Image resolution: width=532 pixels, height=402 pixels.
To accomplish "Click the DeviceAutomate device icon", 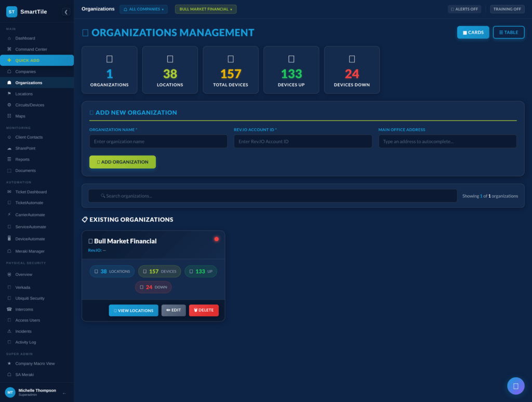I will 9,238.
